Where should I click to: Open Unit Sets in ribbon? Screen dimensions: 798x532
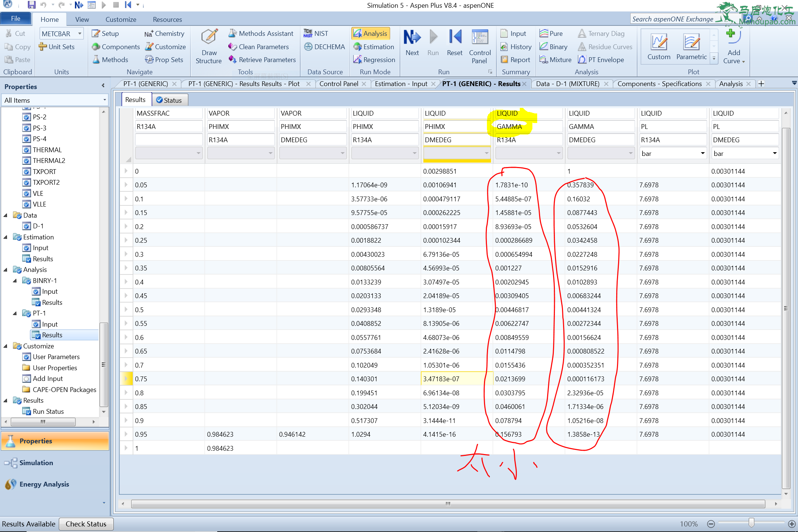coord(57,47)
